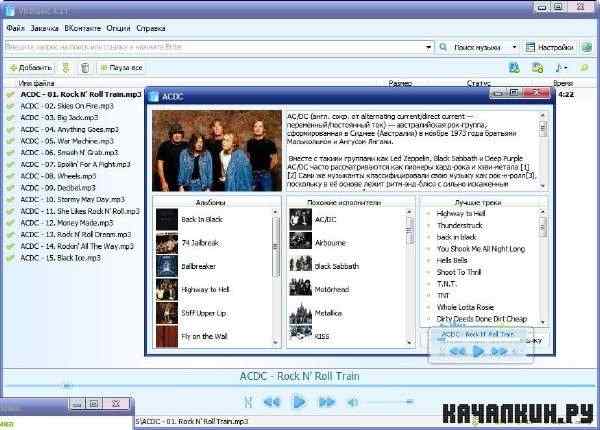
Task: Click description text scroll down arrow
Action: coord(542,186)
